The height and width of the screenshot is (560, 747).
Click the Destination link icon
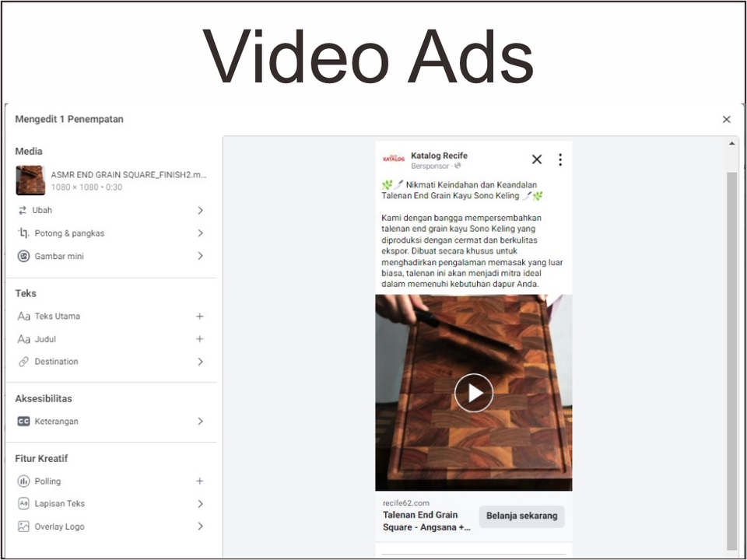[x=25, y=361]
